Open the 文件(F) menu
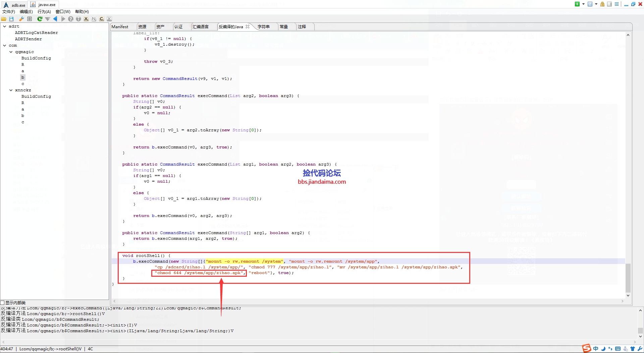The height and width of the screenshot is (353, 644). [x=9, y=11]
